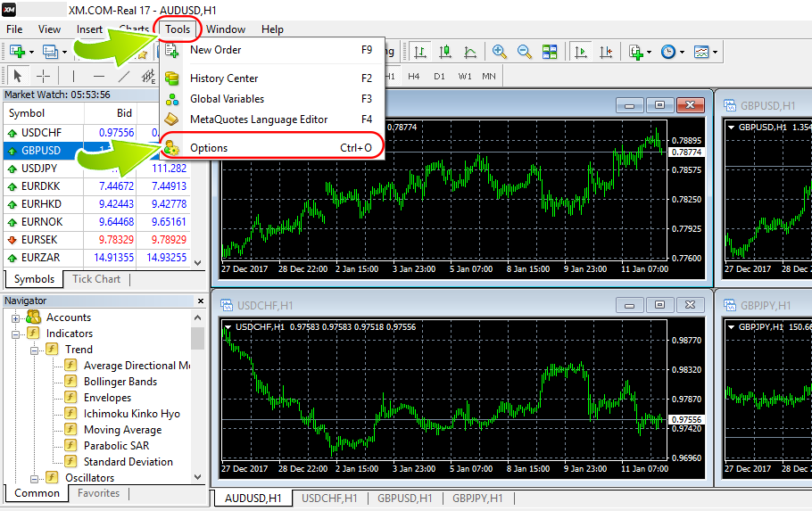Open the View menu
This screenshot has width=812, height=511.
point(49,29)
